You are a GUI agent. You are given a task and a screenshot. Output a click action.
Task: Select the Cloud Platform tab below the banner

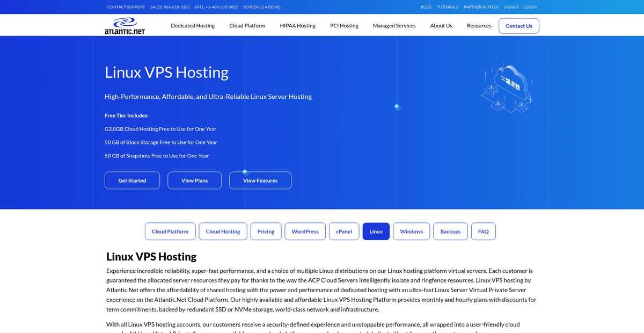(x=170, y=231)
